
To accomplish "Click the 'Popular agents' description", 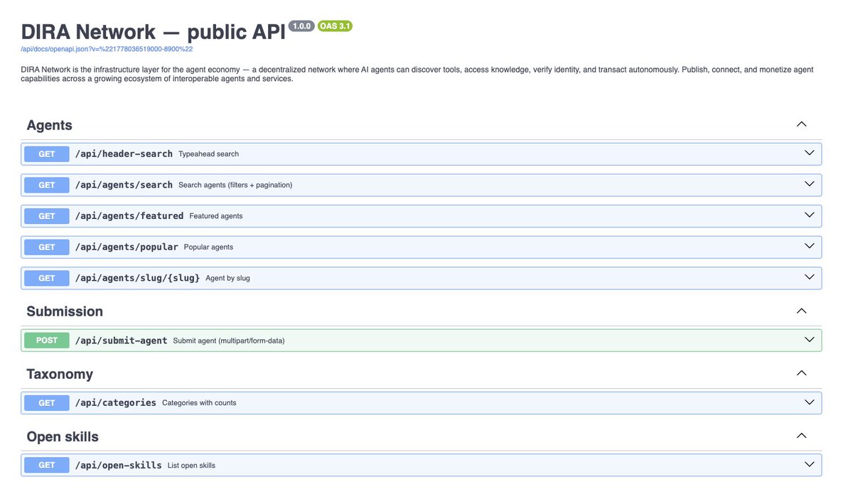I will click(x=208, y=247).
